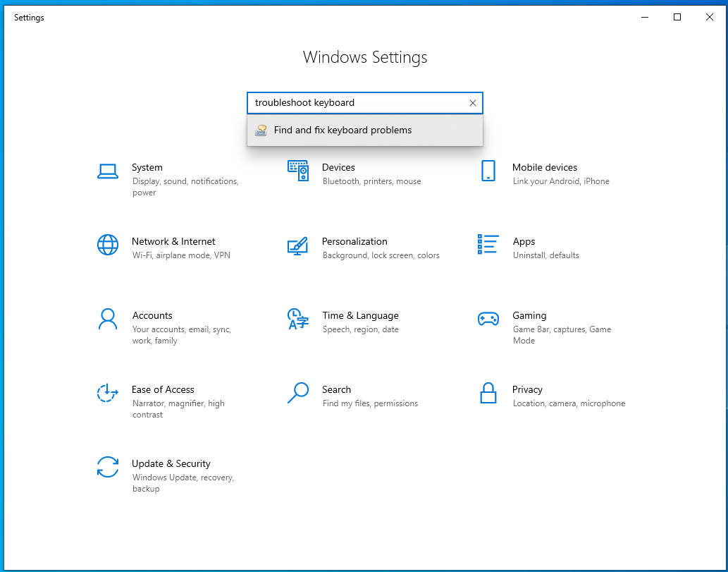Open the Network & Internet globe icon
This screenshot has height=572, width=728.
pyautogui.click(x=107, y=245)
